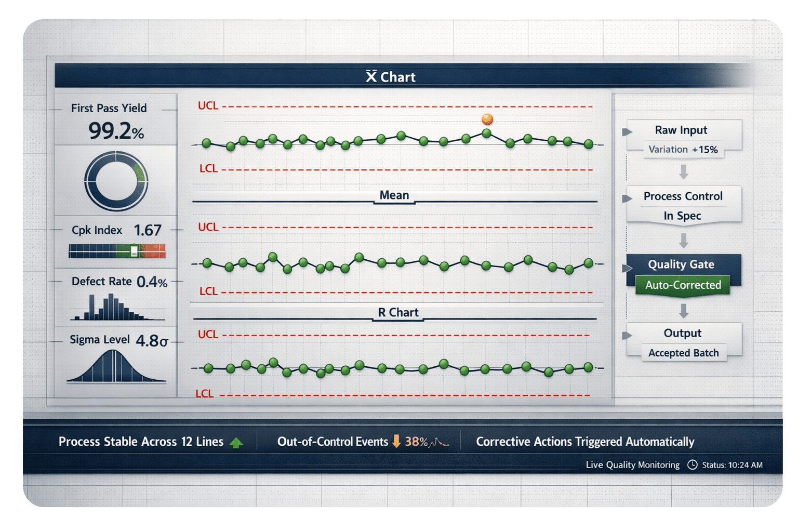Click the green up arrow beside Process Stable

[x=236, y=443]
